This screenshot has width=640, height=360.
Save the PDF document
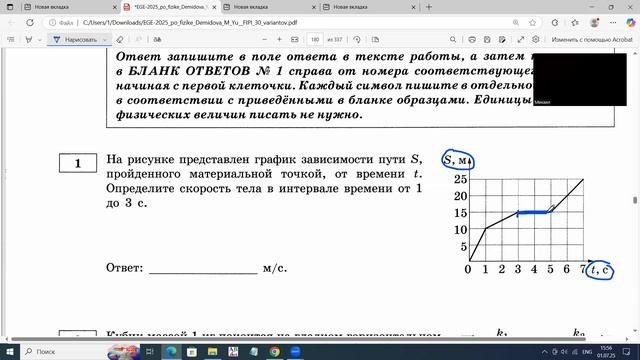tap(487, 40)
